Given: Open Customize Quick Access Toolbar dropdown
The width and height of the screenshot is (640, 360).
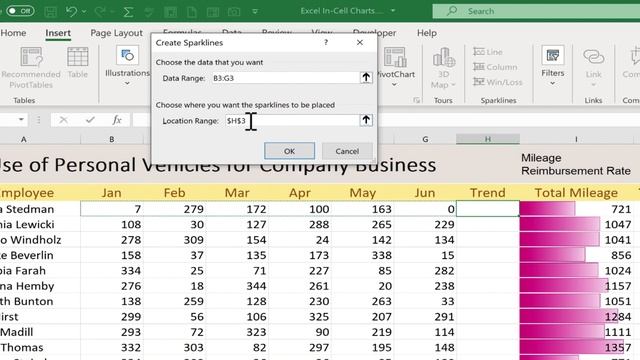Looking at the screenshot, I should click(255, 11).
